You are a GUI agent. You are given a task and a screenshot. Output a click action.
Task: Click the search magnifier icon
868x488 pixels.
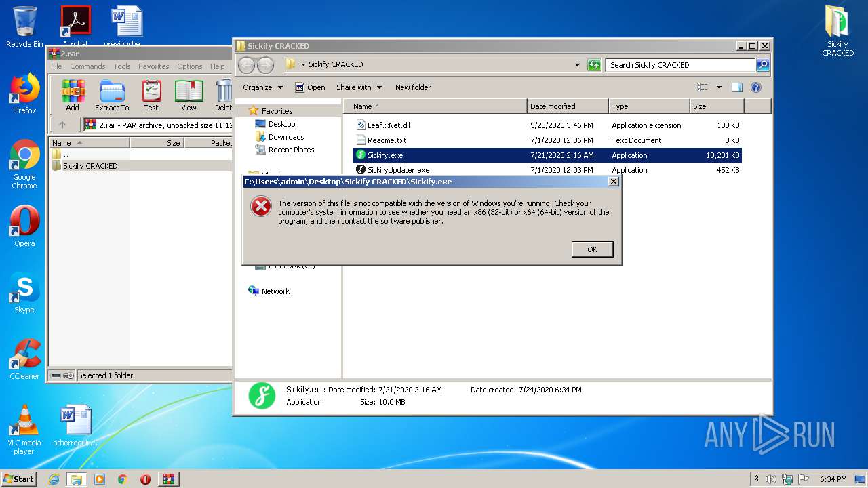[763, 65]
